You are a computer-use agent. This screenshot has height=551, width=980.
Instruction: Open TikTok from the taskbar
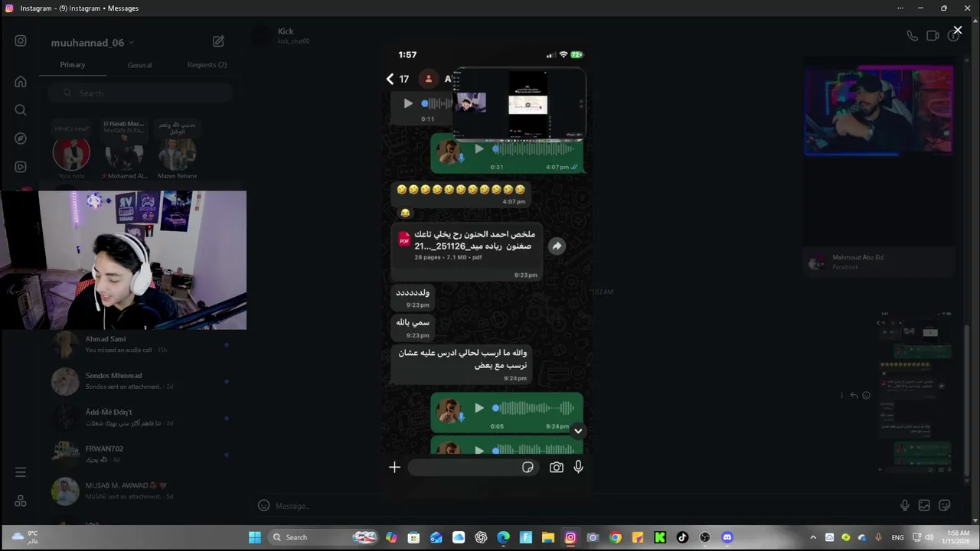point(682,537)
